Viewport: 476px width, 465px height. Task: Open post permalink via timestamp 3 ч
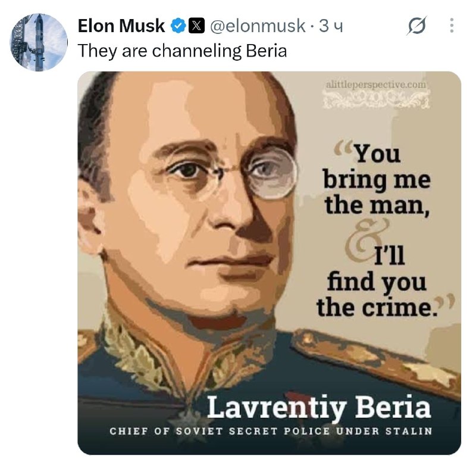(331, 26)
